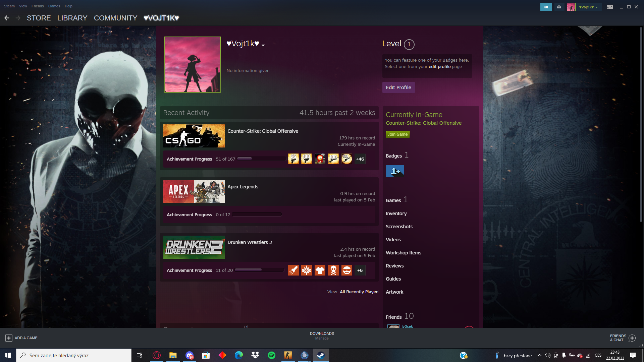The width and height of the screenshot is (644, 362).
Task: Expand the ♥Vojt1k♥ profile name dropdown
Action: [x=263, y=45]
